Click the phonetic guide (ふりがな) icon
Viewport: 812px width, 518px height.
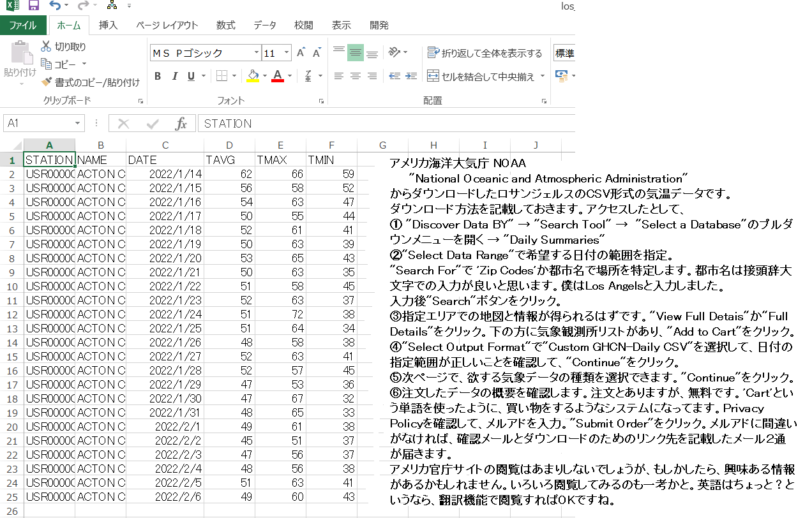(308, 77)
